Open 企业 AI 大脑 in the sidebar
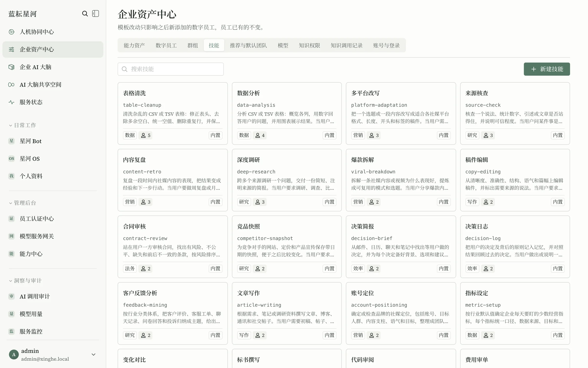The height and width of the screenshot is (368, 588). [53, 67]
